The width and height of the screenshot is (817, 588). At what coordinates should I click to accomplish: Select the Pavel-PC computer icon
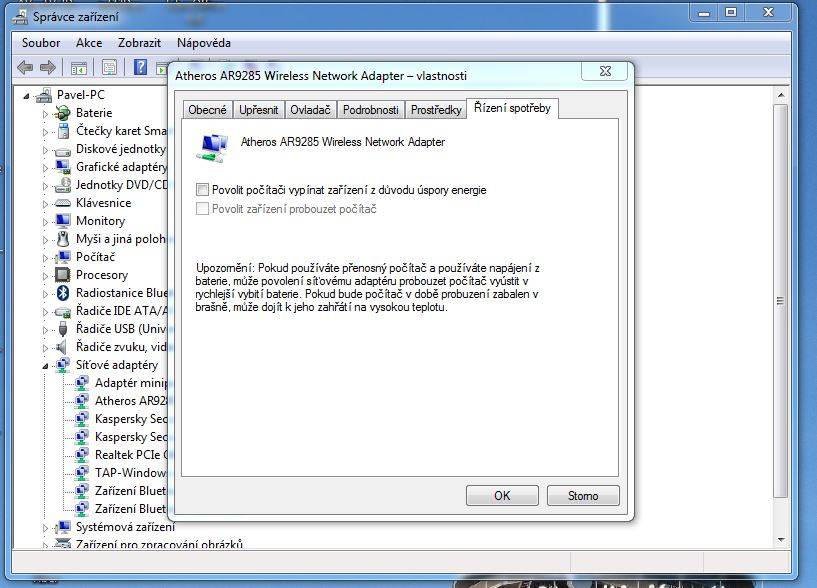44,95
